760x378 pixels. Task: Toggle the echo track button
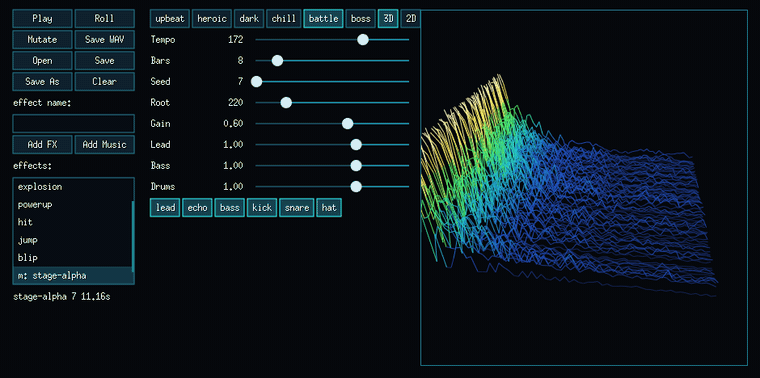click(x=197, y=208)
